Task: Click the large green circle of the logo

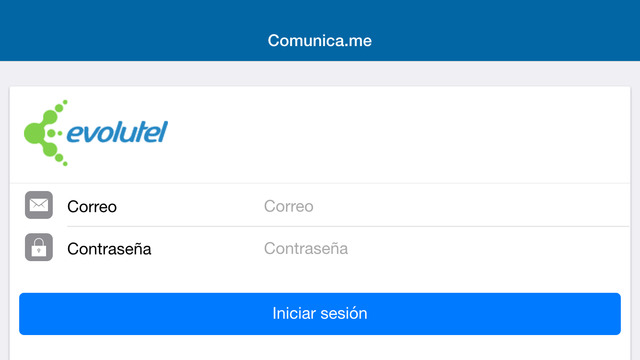Action: [33, 133]
